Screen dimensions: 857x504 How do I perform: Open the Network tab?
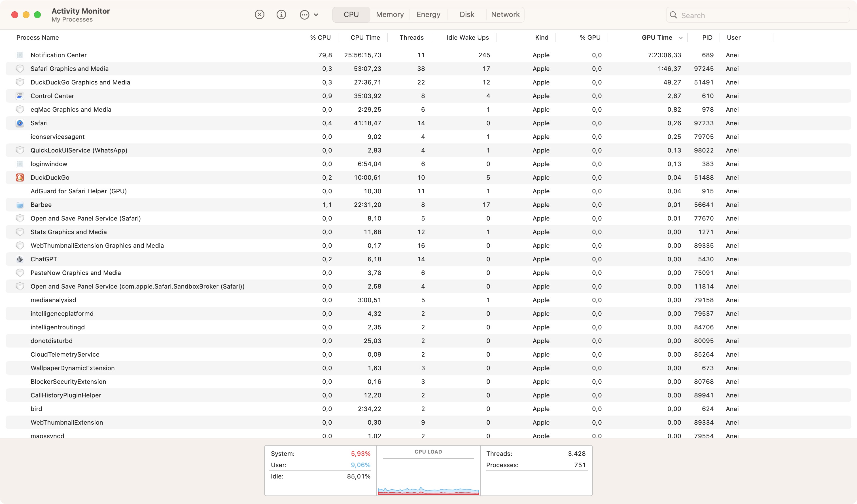(505, 15)
